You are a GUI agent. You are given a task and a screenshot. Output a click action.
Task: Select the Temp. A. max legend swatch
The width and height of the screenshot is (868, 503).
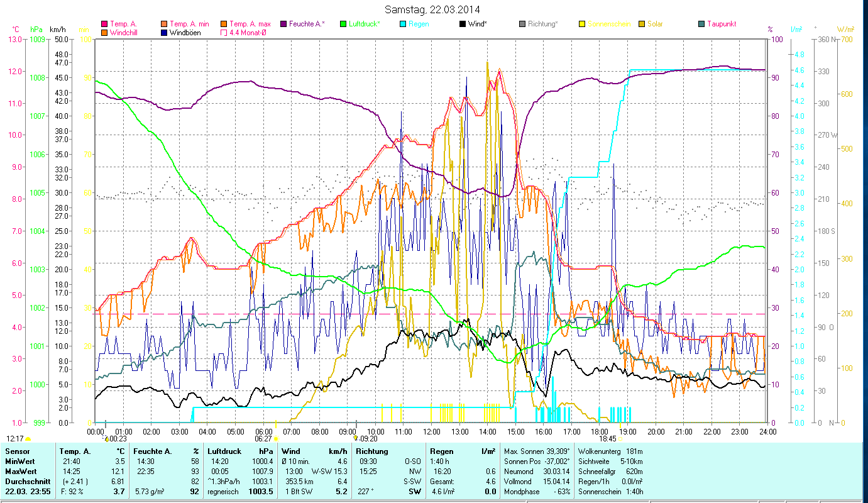(224, 25)
